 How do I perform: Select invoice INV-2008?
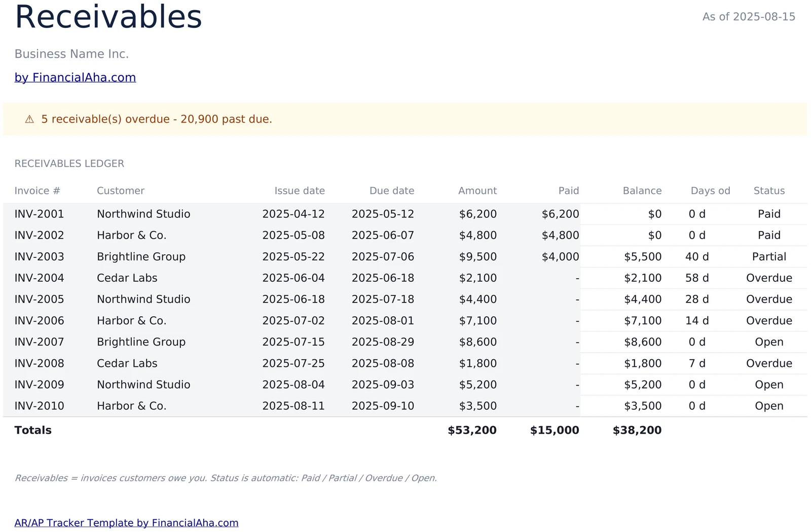pyautogui.click(x=40, y=363)
